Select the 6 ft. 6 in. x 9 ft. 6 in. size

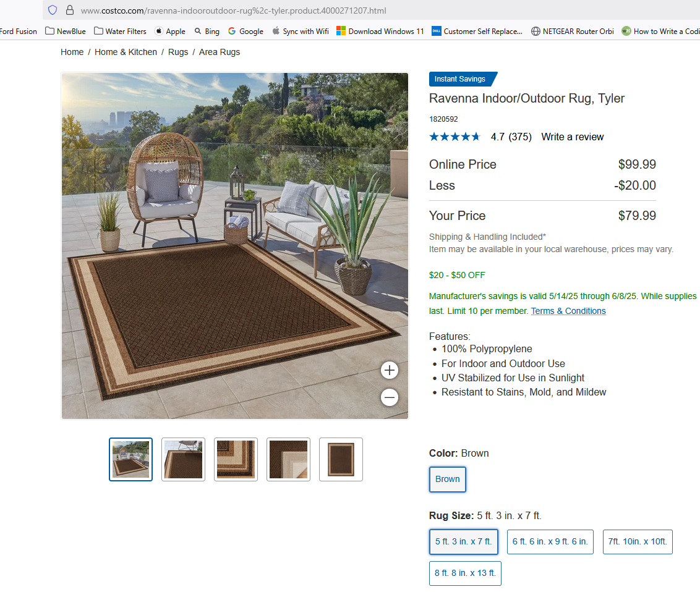[x=550, y=541]
